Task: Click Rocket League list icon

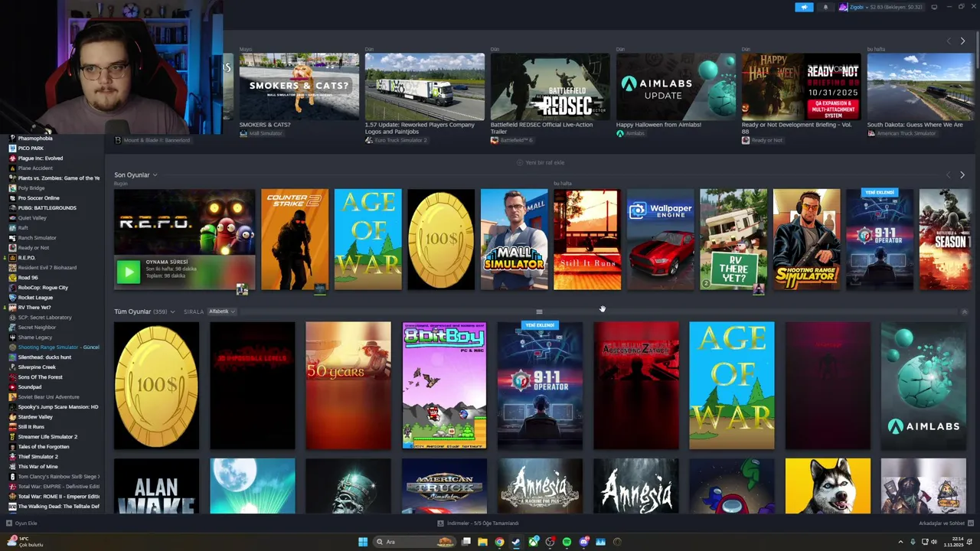Action: point(12,298)
